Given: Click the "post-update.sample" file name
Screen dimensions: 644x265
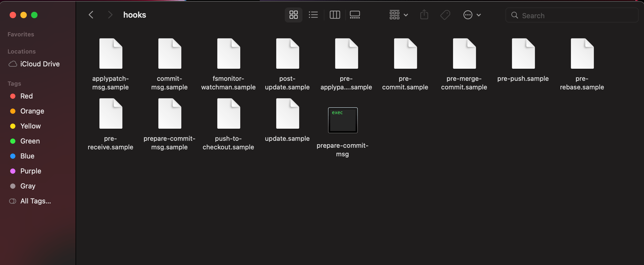Looking at the screenshot, I should 287,83.
